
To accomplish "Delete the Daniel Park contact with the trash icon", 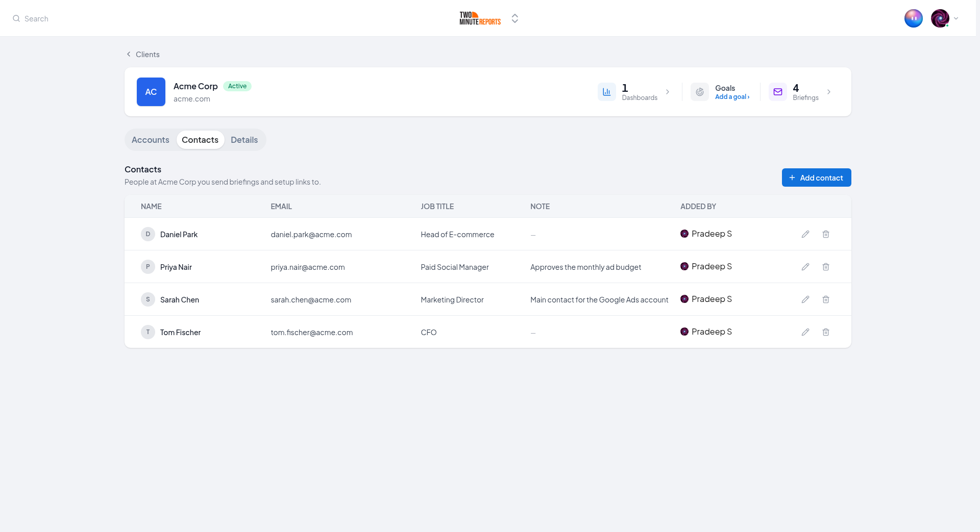I will 826,234.
